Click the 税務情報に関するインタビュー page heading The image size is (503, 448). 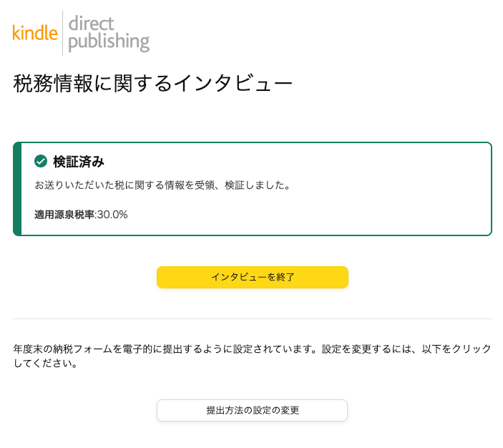coord(152,84)
